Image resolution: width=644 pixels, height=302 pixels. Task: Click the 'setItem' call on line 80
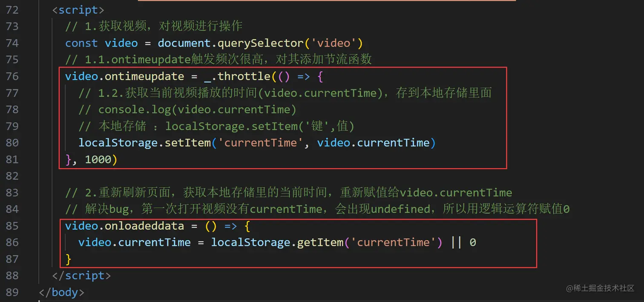tap(187, 142)
